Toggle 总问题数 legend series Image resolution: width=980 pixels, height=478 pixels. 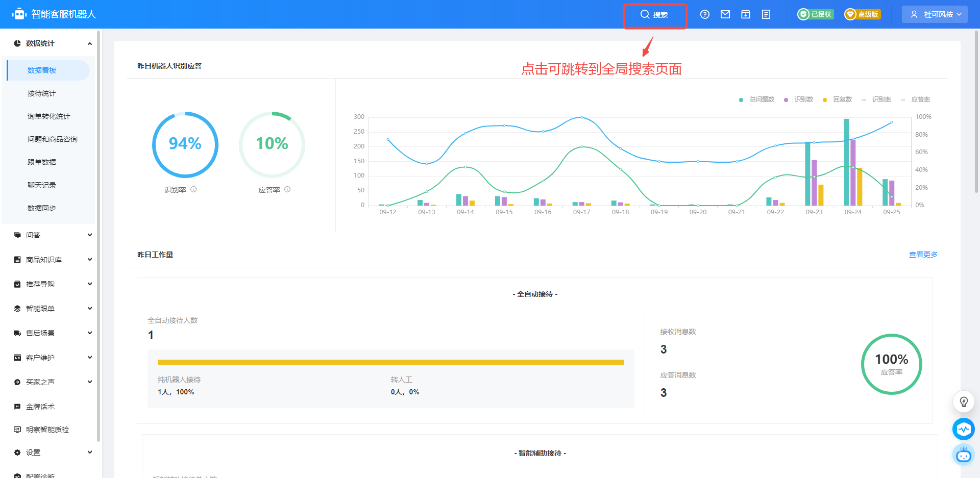coord(756,99)
